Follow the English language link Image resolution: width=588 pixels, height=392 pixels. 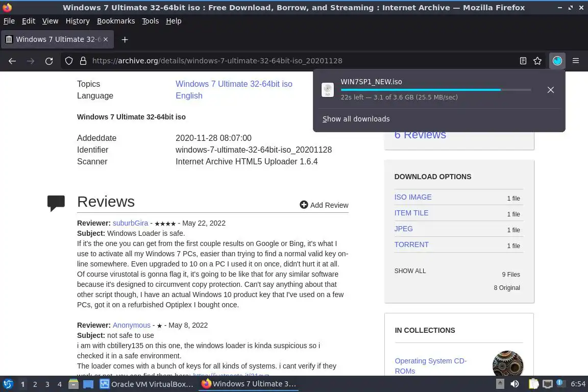tap(189, 95)
